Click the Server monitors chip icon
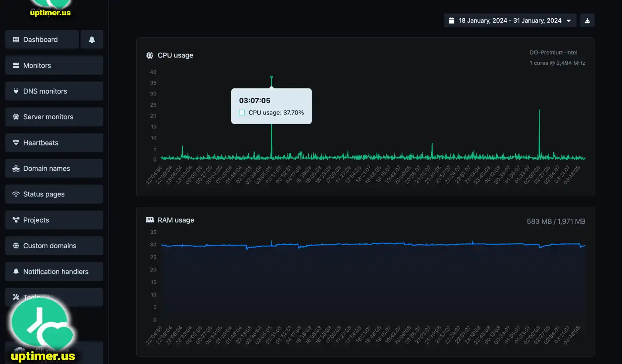622x364 pixels. pos(16,117)
